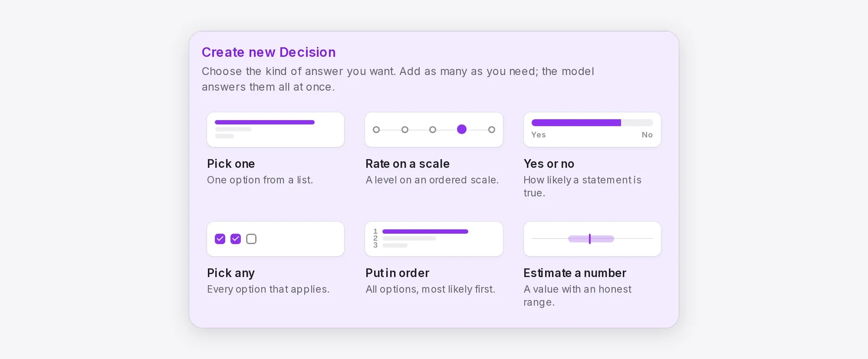Click the "Put in order" title
868x359 pixels.
point(398,273)
